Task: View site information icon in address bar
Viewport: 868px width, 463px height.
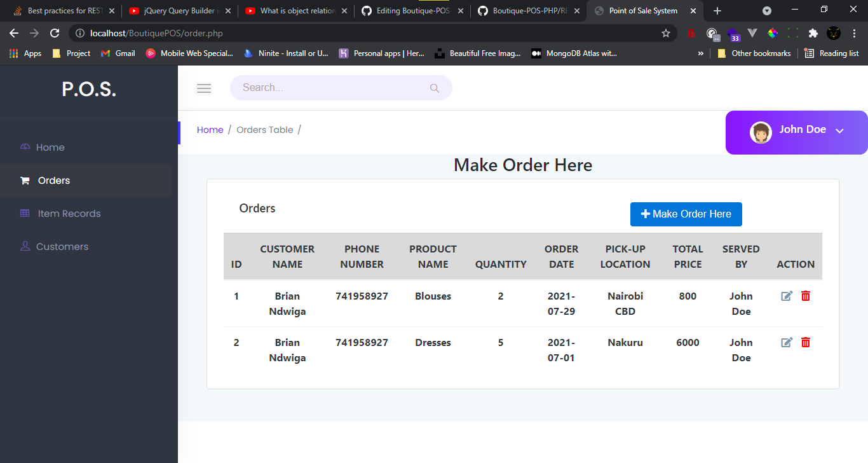Action: click(80, 33)
